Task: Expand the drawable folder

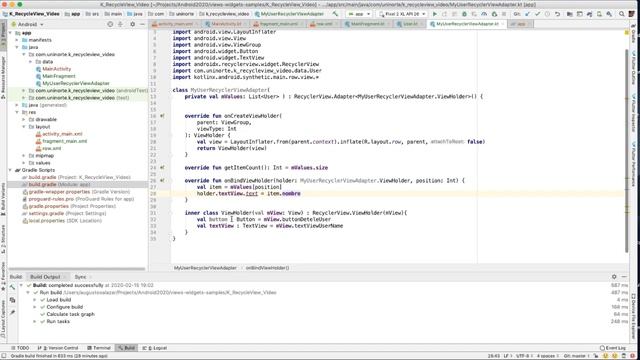Action: point(24,120)
